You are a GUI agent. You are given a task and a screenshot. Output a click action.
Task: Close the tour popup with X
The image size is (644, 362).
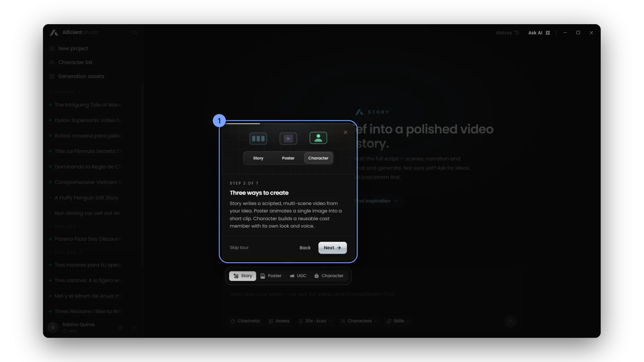[x=345, y=132]
